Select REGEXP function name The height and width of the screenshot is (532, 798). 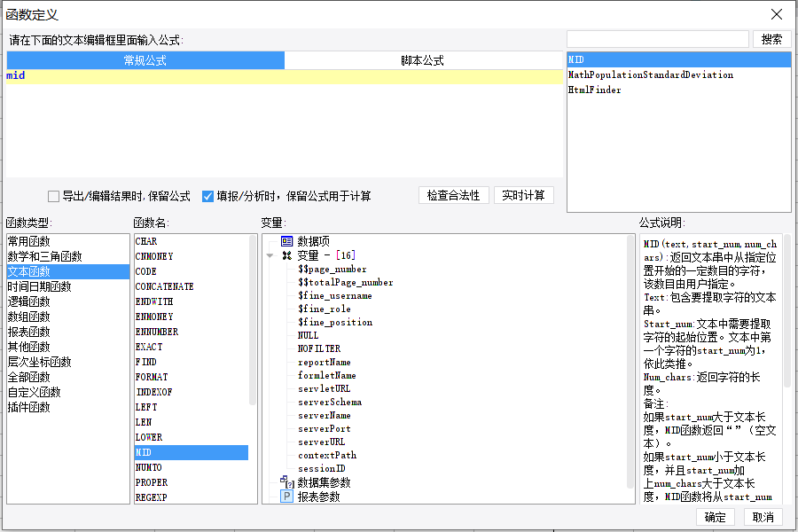192,497
